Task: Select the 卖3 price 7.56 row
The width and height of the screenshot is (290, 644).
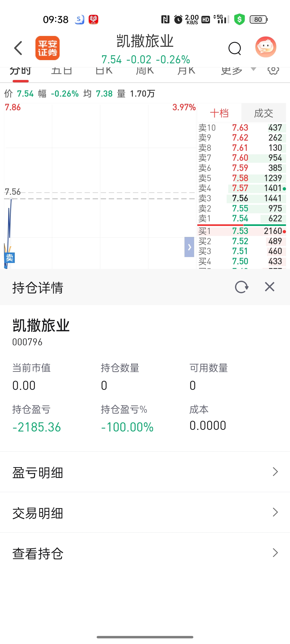Action: pos(242,198)
